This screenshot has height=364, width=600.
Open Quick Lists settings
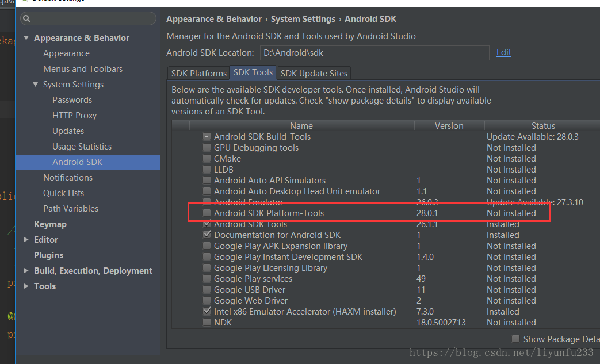63,193
